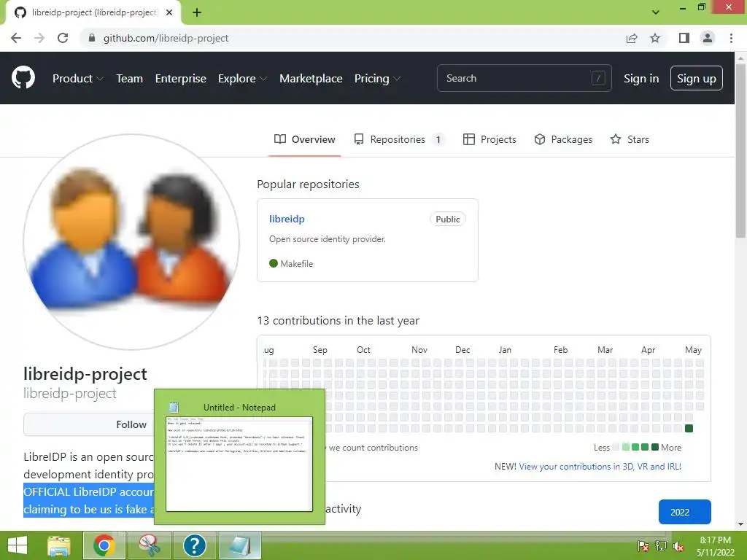Open the browser side panel icon
This screenshot has width=747, height=560.
684,38
